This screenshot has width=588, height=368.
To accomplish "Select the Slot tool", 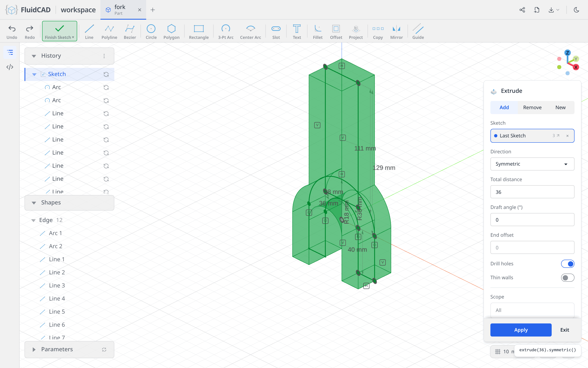I will coord(276,32).
